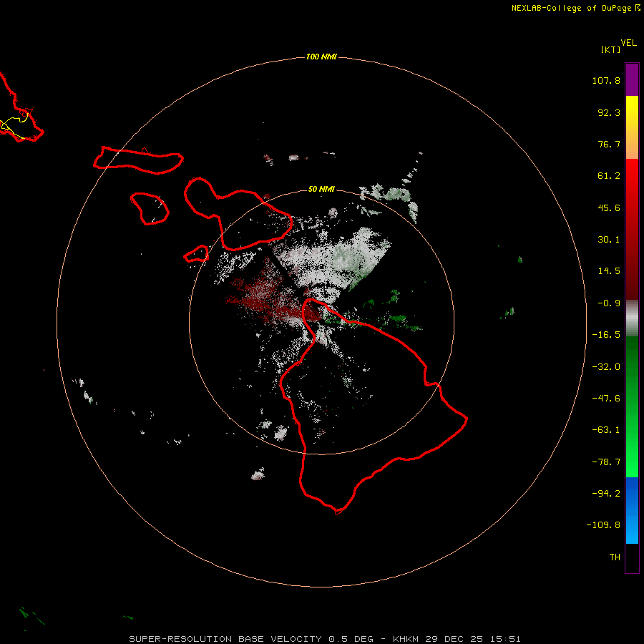Image resolution: width=644 pixels, height=644 pixels.
Task: Select the 107.8 scale value
Action: click(606, 80)
